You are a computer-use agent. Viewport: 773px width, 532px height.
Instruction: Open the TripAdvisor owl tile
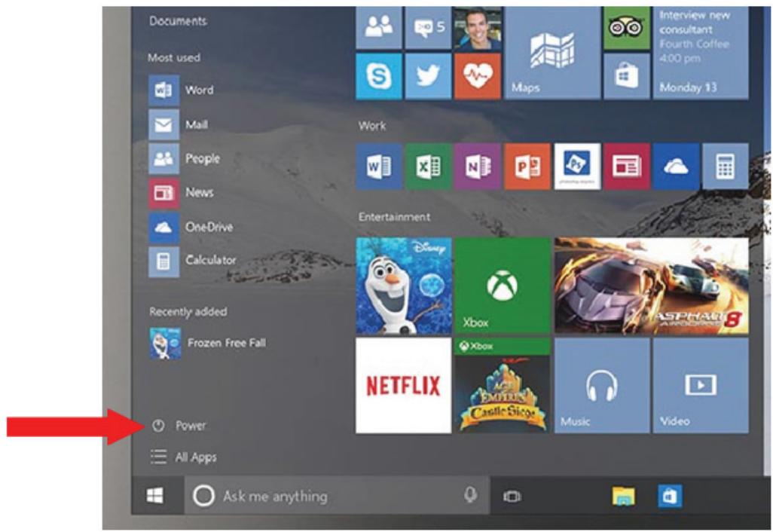click(627, 28)
